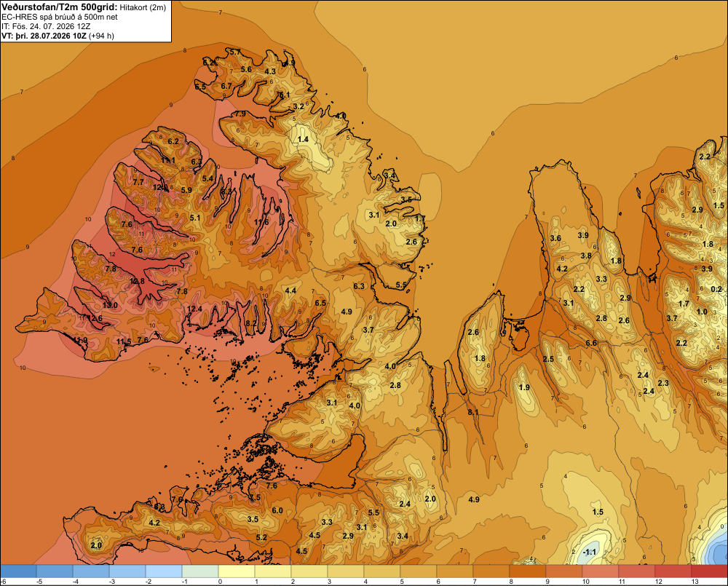This screenshot has height=586, width=728.
Task: Click the valid time "VT: þri. 28.07.2026 10Z"
Action: pos(44,36)
